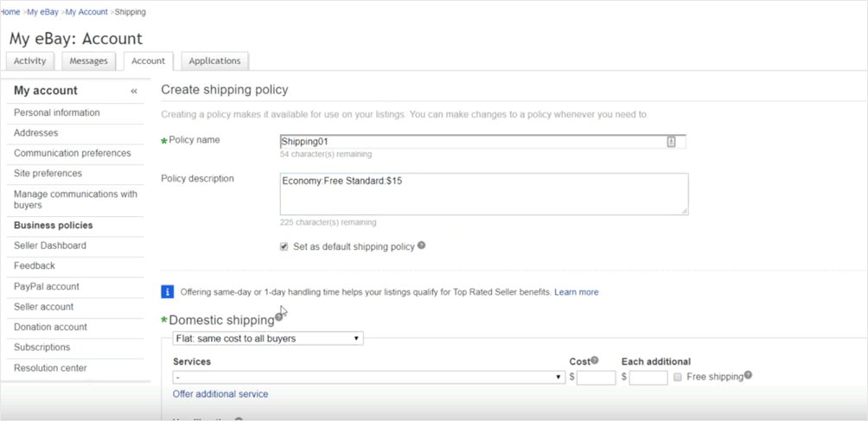Go to Home breadcrumb
The height and width of the screenshot is (421, 868).
(x=10, y=11)
